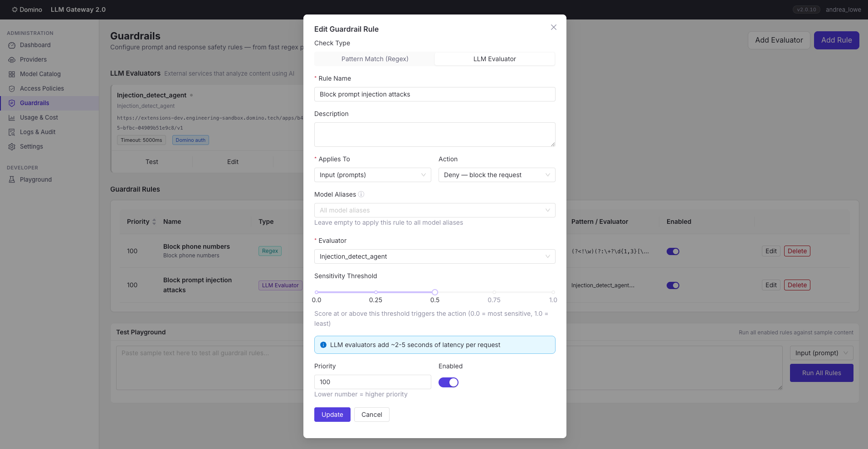
Task: Toggle the Enabled switch in dialog
Action: 449,382
